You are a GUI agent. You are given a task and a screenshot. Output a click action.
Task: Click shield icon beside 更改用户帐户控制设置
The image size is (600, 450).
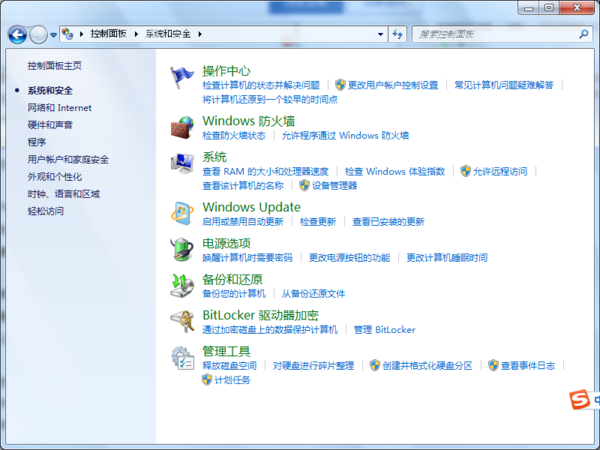point(340,85)
